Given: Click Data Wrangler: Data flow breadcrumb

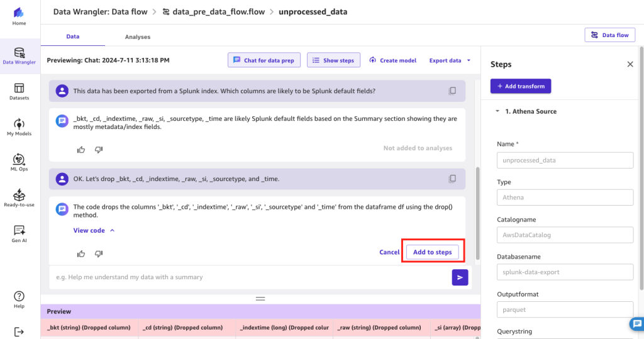Looking at the screenshot, I should (x=100, y=12).
